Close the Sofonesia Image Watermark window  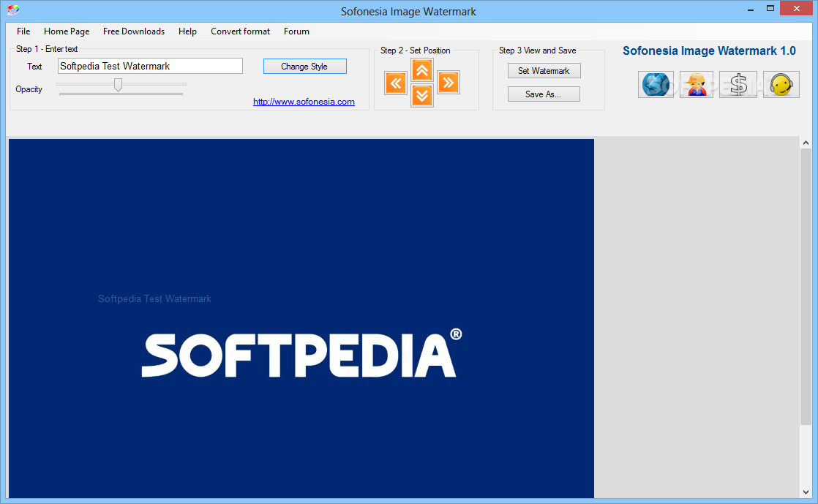[x=797, y=8]
